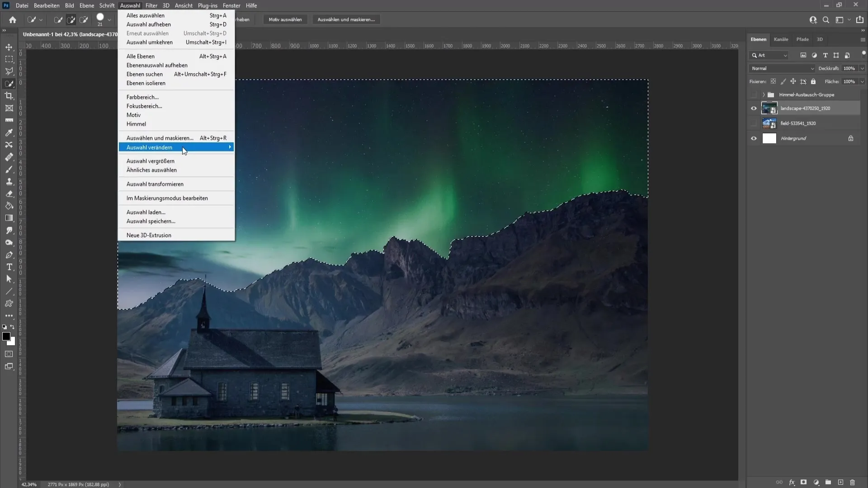
Task: Expand the Auswahl verändern submenu
Action: point(176,147)
